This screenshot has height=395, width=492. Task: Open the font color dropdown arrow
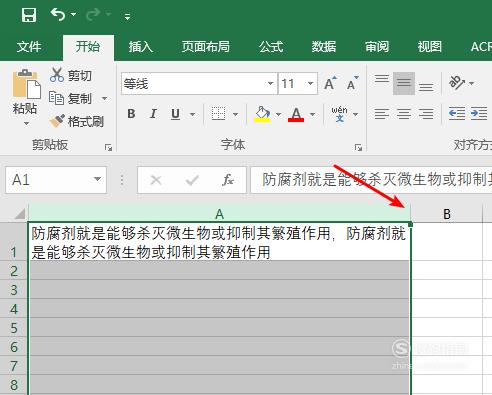[x=312, y=114]
